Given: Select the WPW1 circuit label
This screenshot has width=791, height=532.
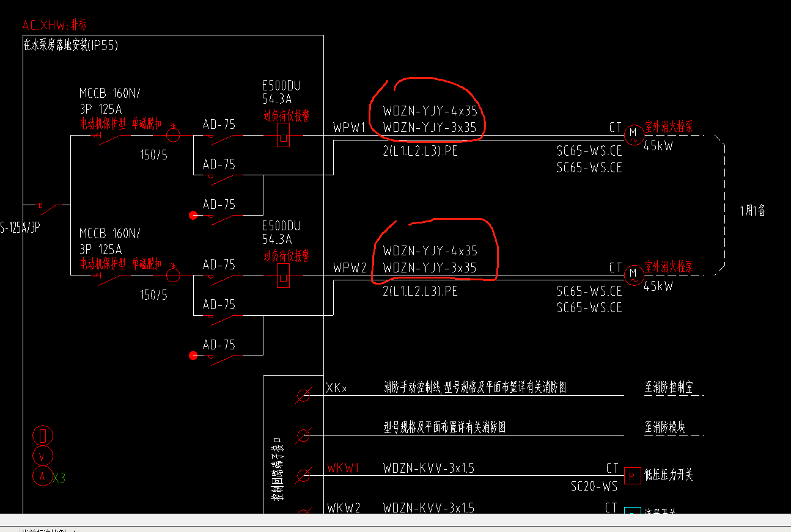Looking at the screenshot, I should (349, 128).
